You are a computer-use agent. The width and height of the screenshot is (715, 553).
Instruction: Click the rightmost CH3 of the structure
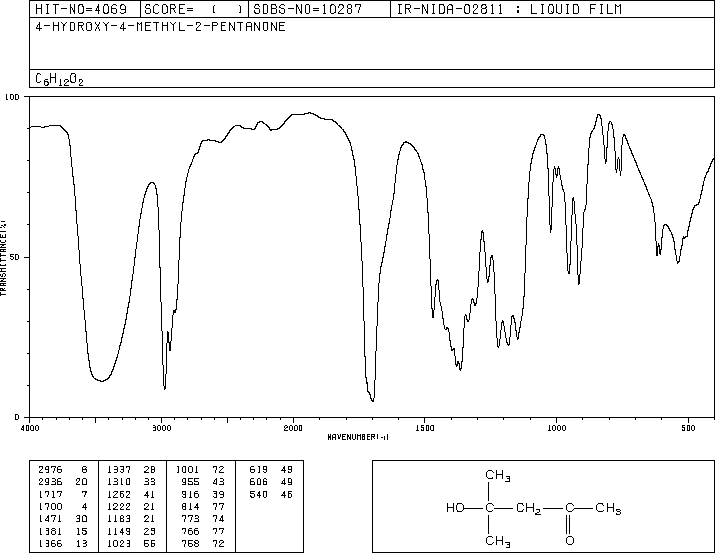point(608,508)
